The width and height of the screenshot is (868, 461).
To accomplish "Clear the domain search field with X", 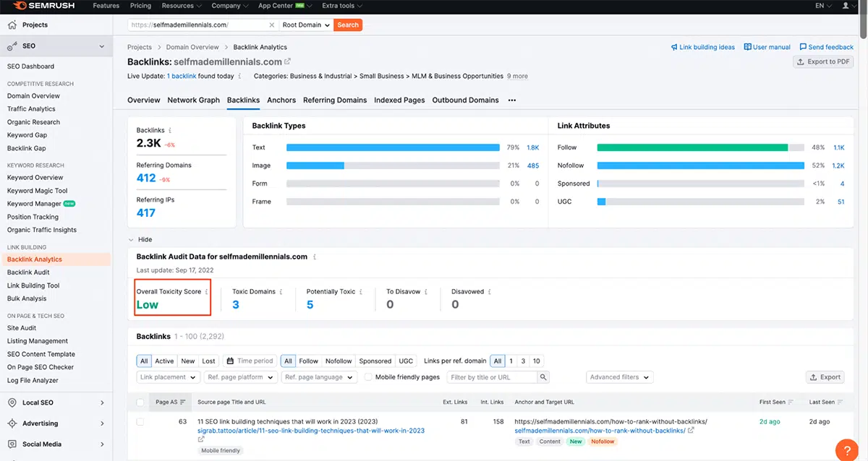I will click(272, 25).
